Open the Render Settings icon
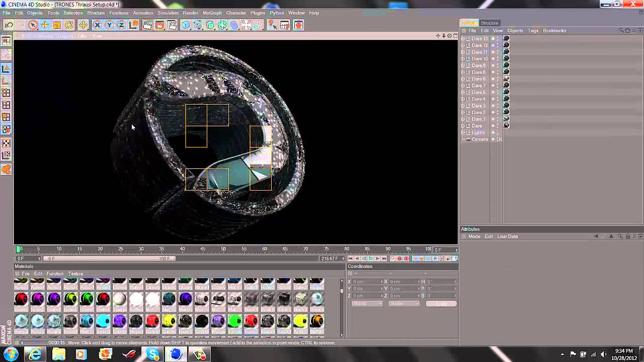The width and height of the screenshot is (644, 362). pos(172,25)
